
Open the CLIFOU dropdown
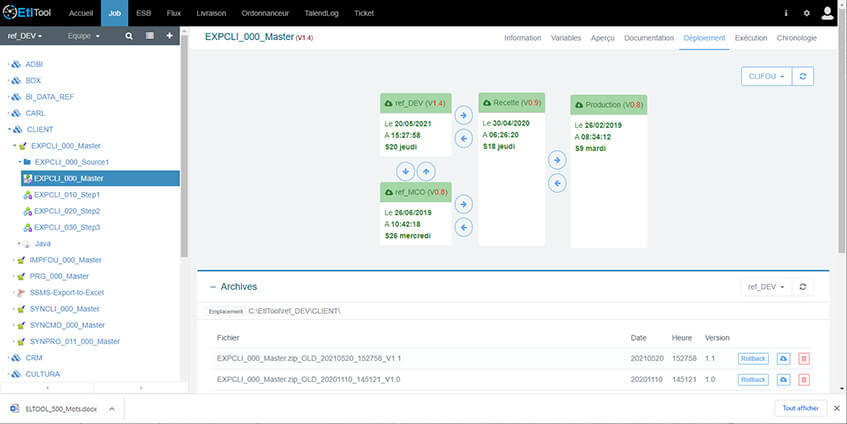(x=767, y=76)
